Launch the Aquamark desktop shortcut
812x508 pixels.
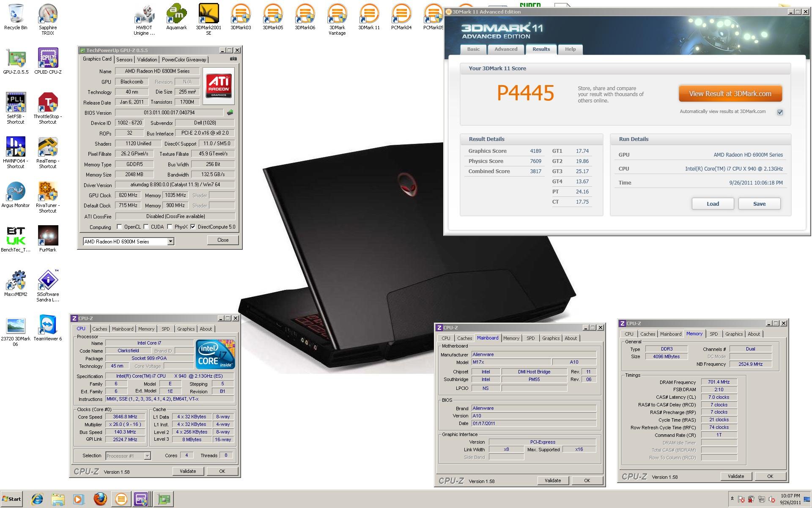pos(176,17)
